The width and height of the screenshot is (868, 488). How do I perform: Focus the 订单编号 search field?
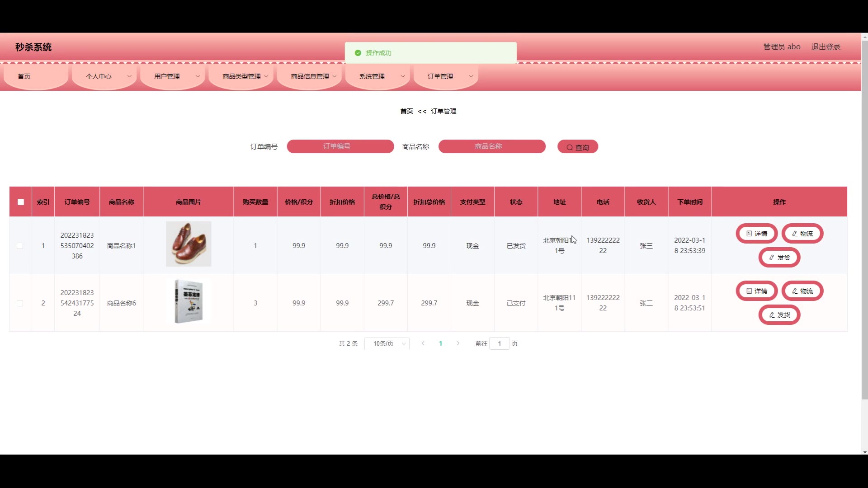click(340, 146)
